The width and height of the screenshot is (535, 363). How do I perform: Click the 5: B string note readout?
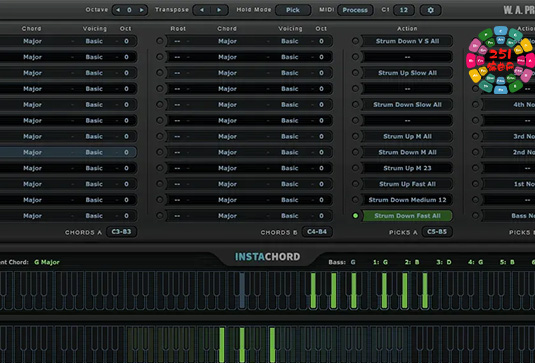coord(507,262)
